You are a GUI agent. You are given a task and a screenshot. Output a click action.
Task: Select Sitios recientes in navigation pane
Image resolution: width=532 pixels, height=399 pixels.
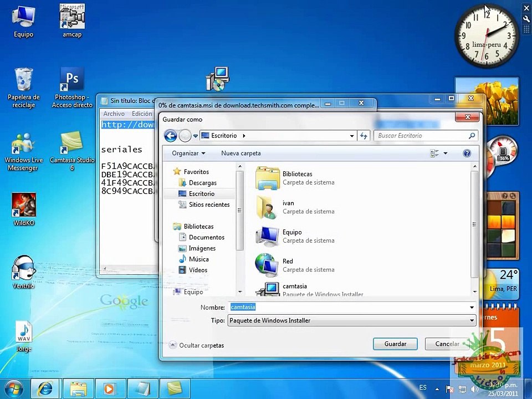point(204,204)
